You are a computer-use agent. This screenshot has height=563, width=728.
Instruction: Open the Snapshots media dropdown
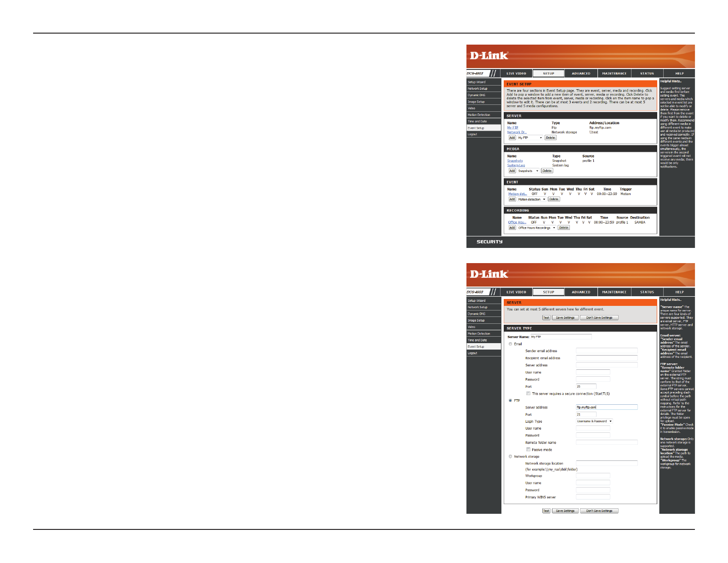point(528,171)
